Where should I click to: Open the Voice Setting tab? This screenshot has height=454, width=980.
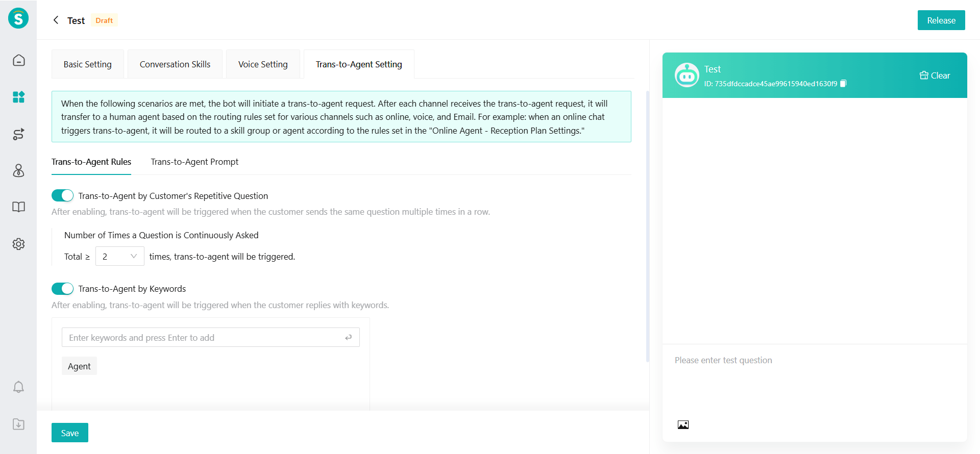tap(263, 64)
